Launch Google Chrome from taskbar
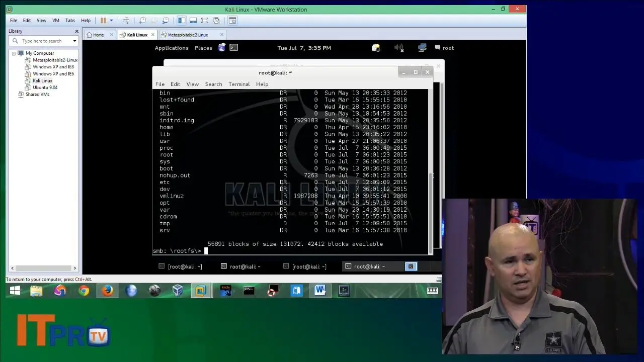Screen dimensions: 644x362 click(84, 291)
